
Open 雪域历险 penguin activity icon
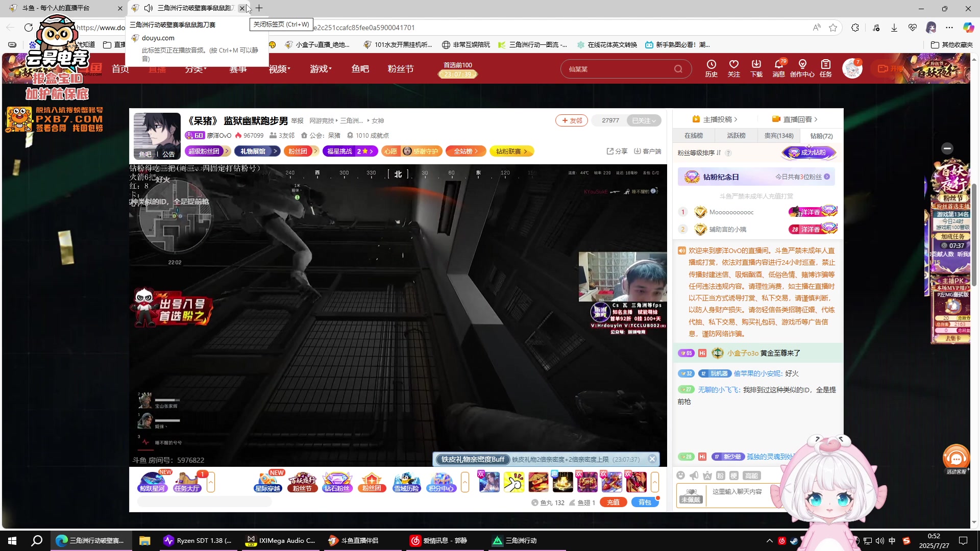(406, 482)
